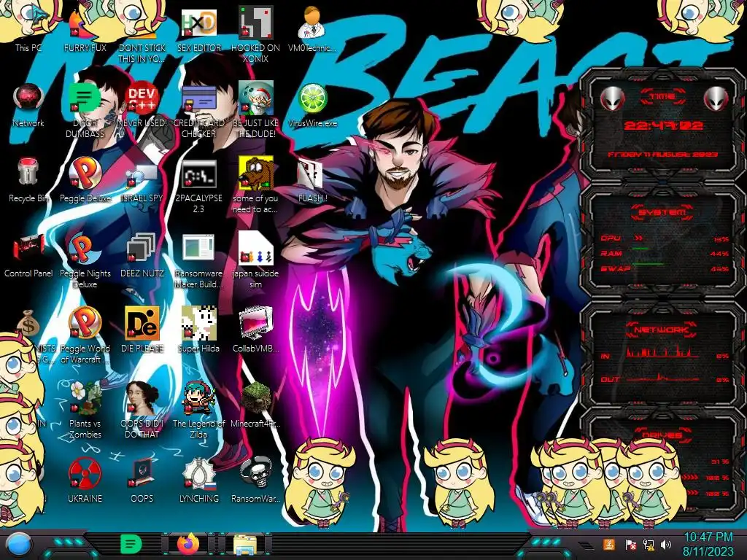Open the Control Panel icon
This screenshot has width=747, height=560.
(x=28, y=254)
